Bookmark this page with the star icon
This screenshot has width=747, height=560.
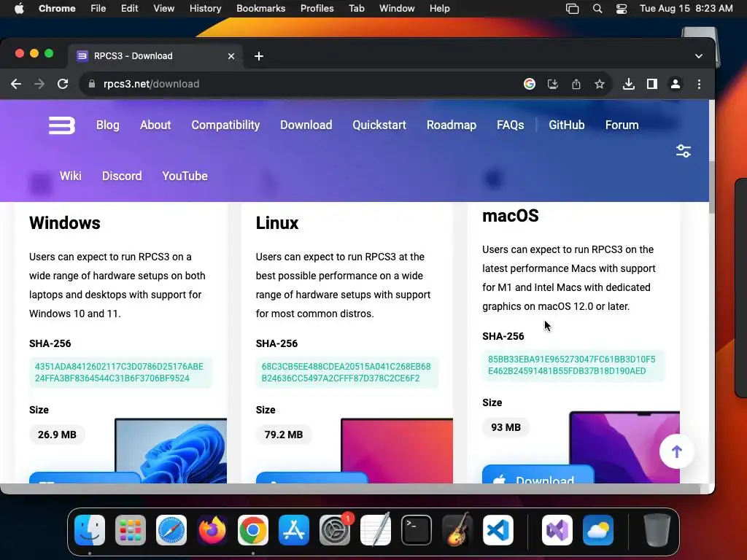point(600,85)
